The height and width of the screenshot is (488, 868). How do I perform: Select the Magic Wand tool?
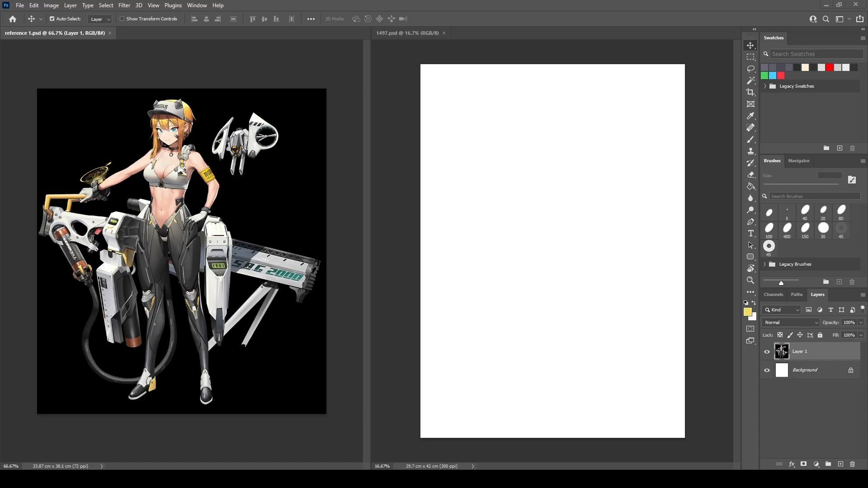750,80
